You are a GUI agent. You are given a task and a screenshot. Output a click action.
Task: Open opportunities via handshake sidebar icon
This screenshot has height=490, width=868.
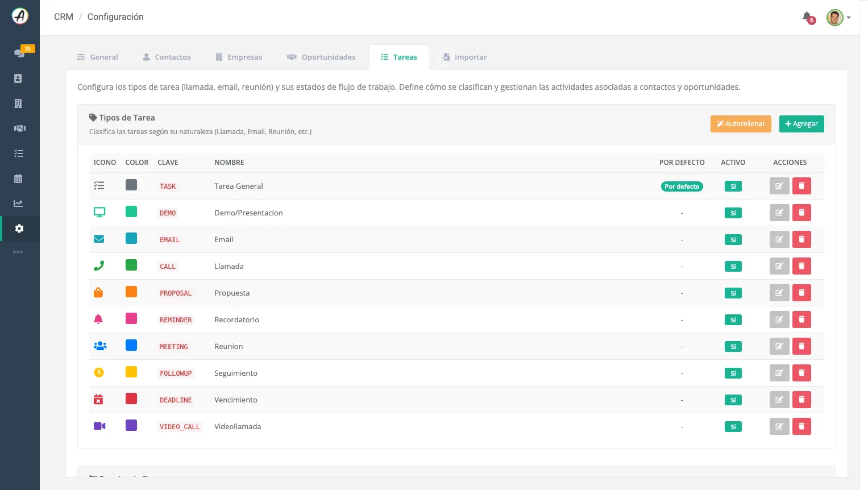tap(19, 128)
